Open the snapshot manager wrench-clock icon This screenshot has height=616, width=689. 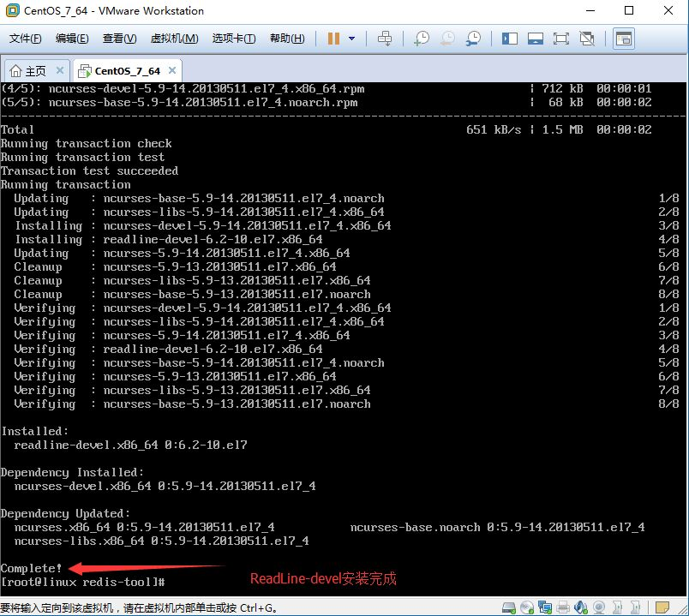[x=473, y=39]
